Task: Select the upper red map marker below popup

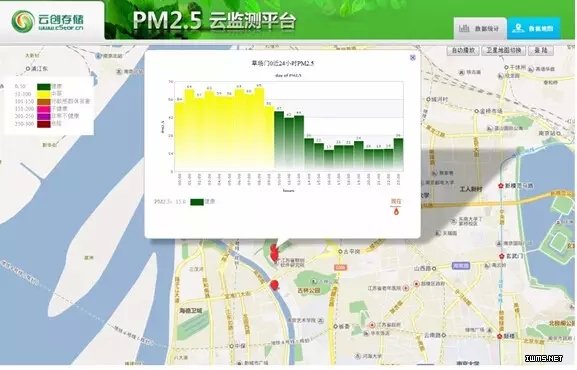Action: click(274, 253)
